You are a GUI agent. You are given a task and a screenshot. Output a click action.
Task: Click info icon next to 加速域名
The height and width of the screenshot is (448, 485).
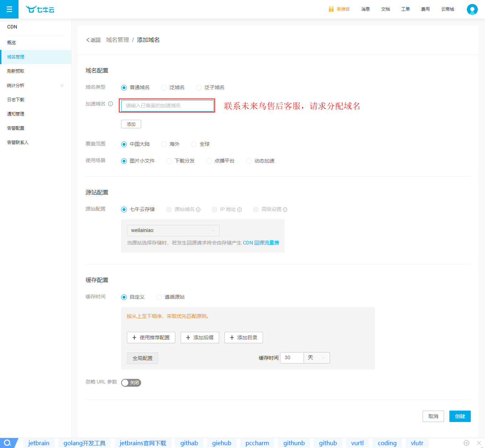pyautogui.click(x=110, y=104)
